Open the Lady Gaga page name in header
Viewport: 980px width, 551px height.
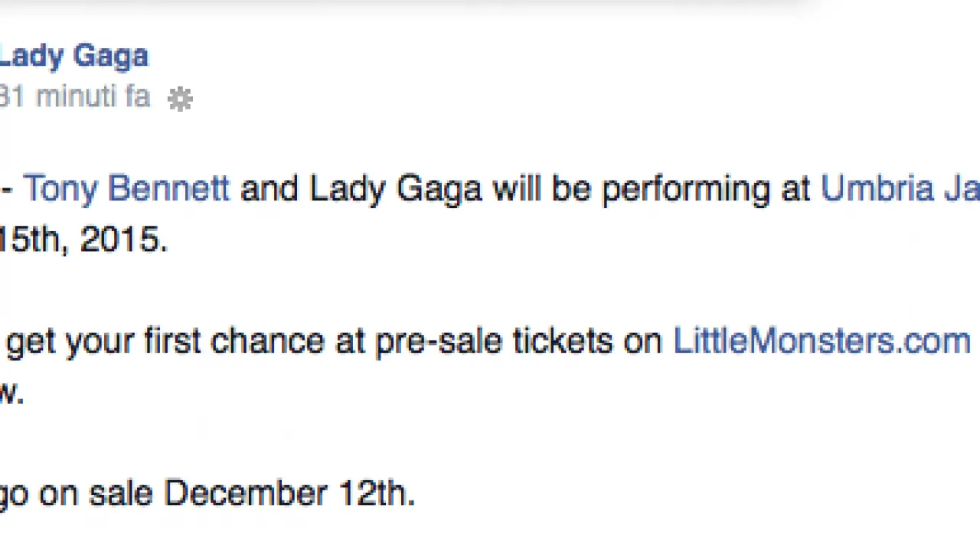73,56
